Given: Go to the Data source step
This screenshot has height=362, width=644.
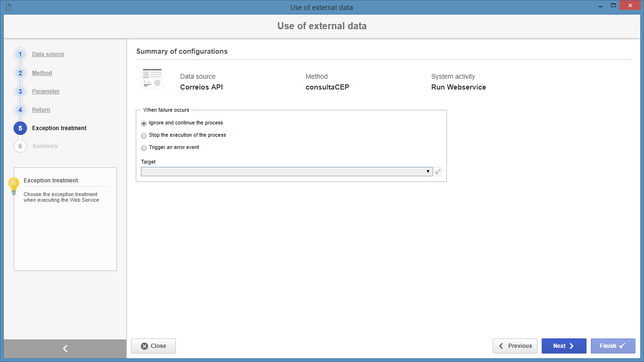Looking at the screenshot, I should [x=48, y=54].
